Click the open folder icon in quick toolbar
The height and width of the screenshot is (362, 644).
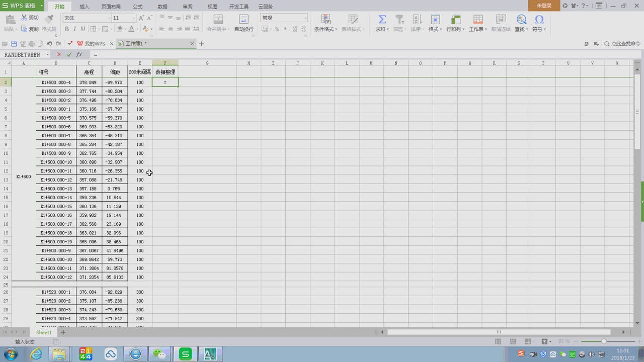pyautogui.click(x=5, y=44)
